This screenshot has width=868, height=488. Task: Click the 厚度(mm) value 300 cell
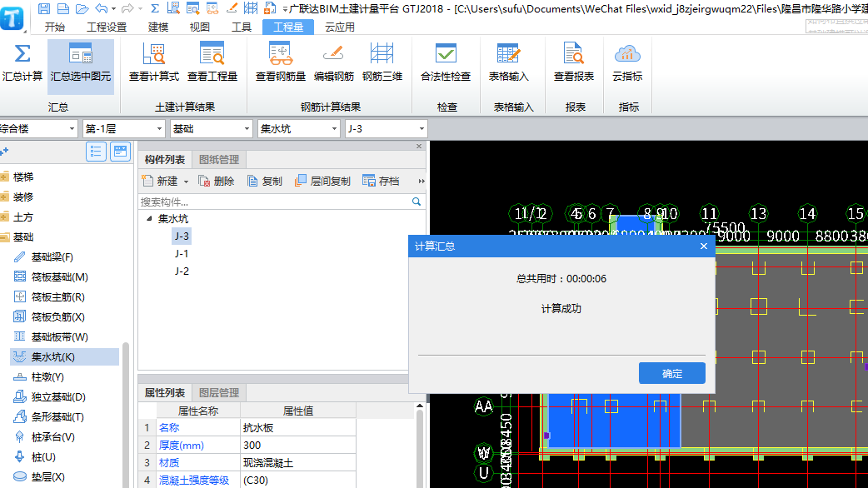(x=298, y=446)
